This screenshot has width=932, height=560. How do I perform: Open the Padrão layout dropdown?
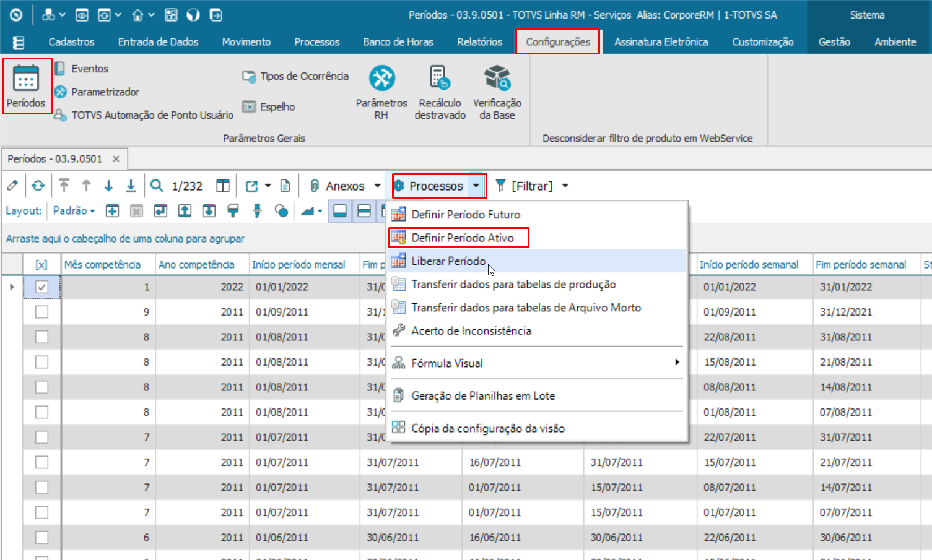(74, 211)
